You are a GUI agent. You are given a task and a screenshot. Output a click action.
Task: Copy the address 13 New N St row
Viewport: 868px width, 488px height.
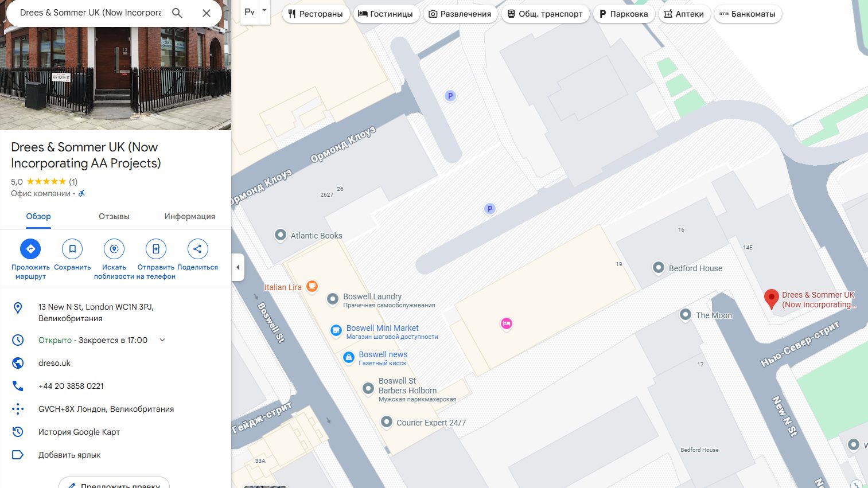pyautogui.click(x=115, y=313)
